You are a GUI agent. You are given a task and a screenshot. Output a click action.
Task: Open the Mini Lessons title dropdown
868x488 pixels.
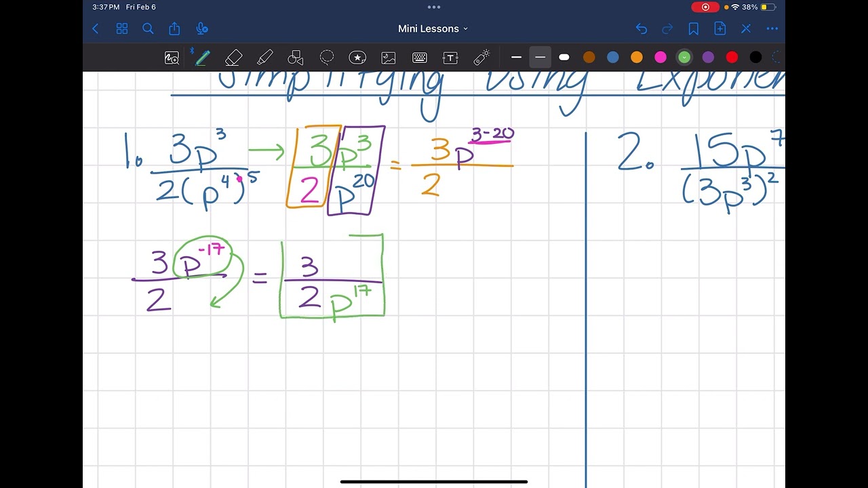point(433,28)
